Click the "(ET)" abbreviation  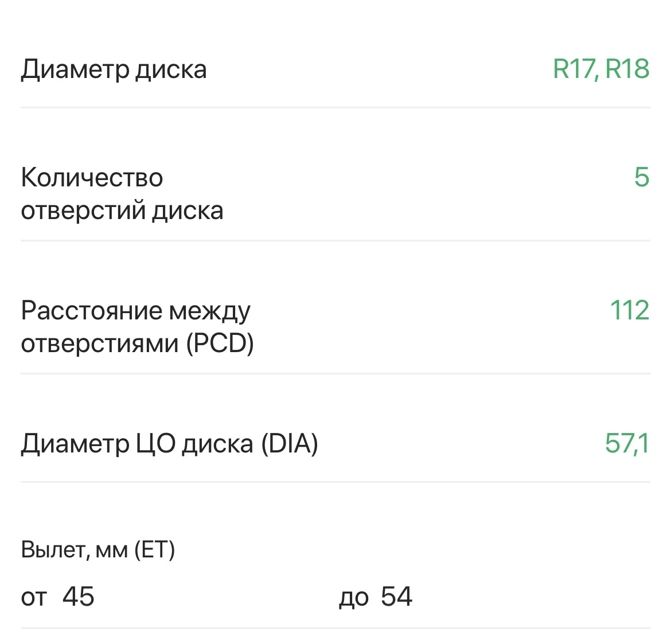point(155,550)
